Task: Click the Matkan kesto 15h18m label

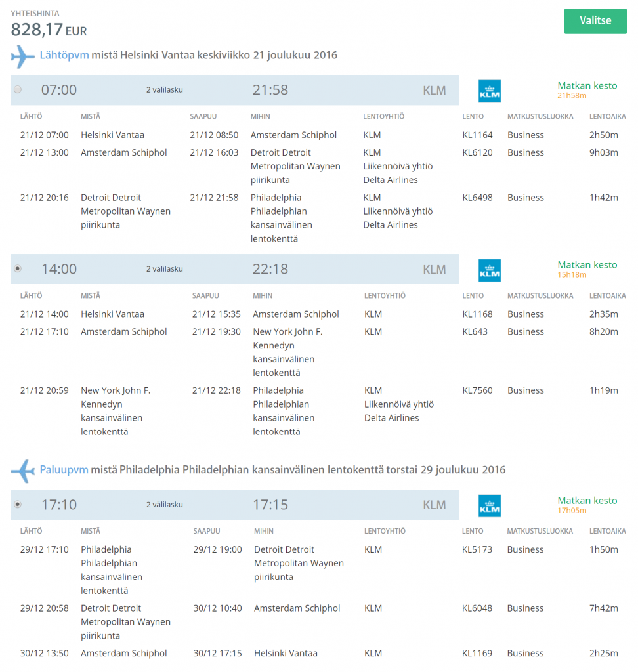Action: point(587,269)
